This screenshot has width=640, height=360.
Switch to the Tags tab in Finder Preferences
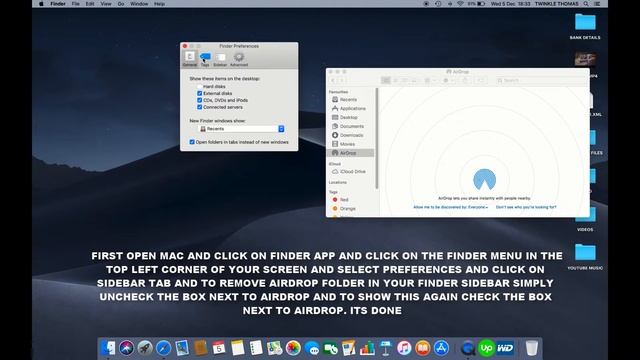coord(205,59)
